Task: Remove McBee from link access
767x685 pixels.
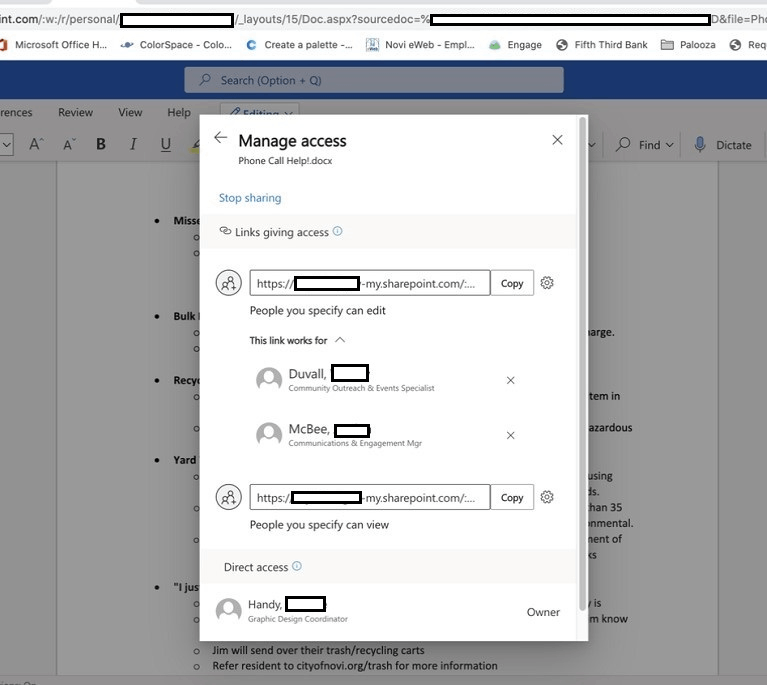Action: 510,435
